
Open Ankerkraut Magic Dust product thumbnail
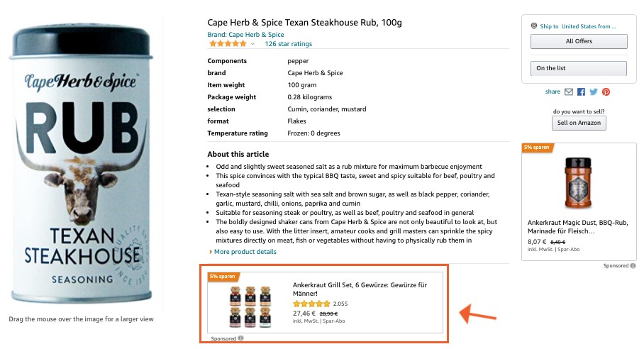click(573, 182)
